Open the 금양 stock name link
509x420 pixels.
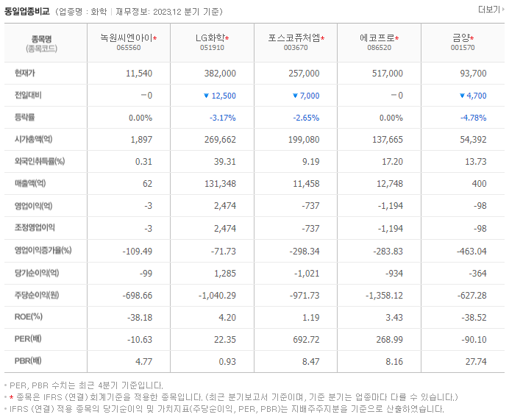pos(461,38)
